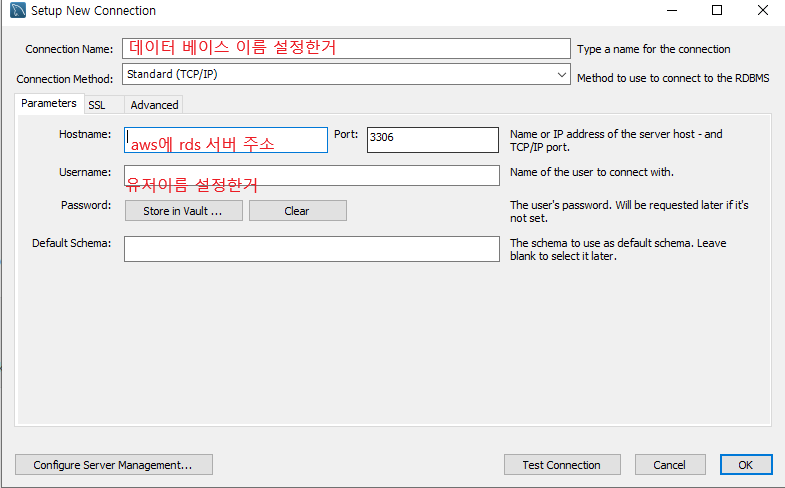Click inside the Username field
This screenshot has height=488, width=785.
tap(311, 176)
